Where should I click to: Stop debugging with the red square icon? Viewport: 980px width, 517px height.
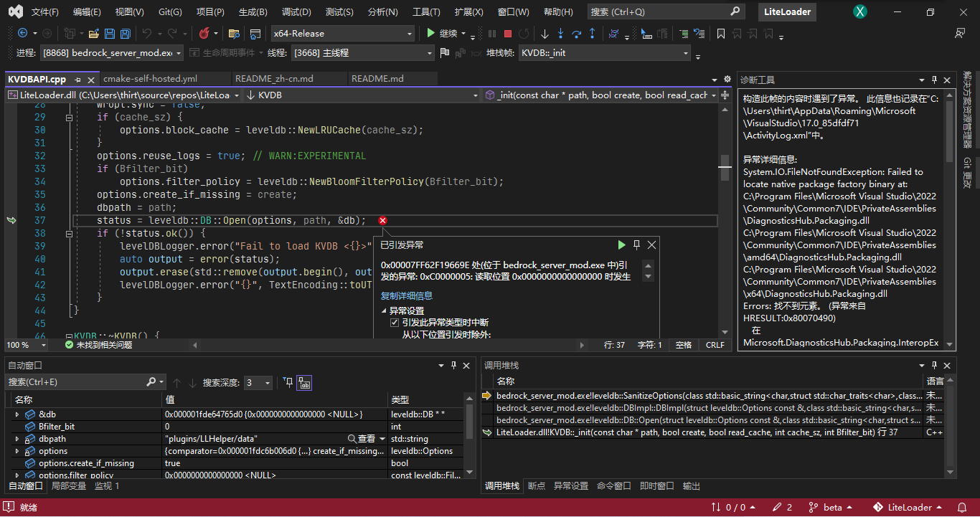[508, 33]
